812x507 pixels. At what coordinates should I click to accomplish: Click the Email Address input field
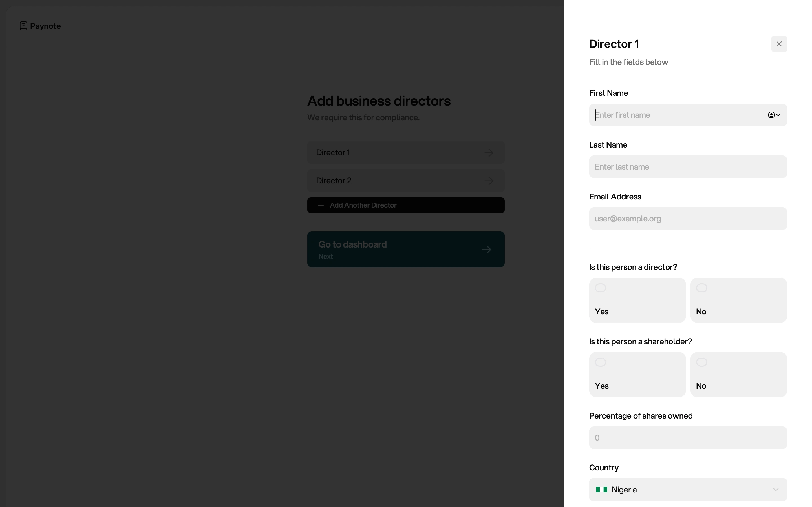pos(688,219)
